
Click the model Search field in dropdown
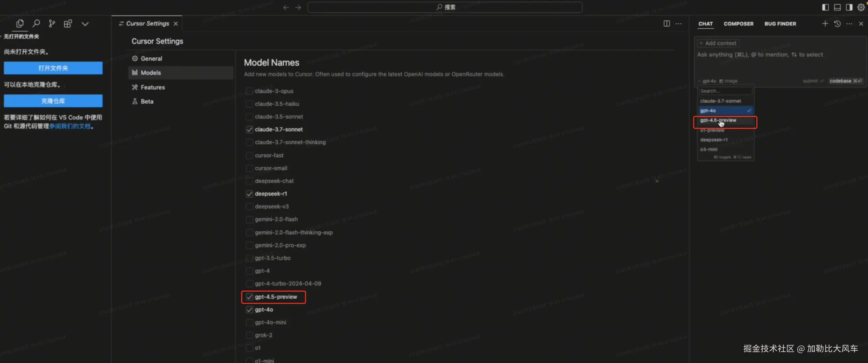click(x=726, y=91)
